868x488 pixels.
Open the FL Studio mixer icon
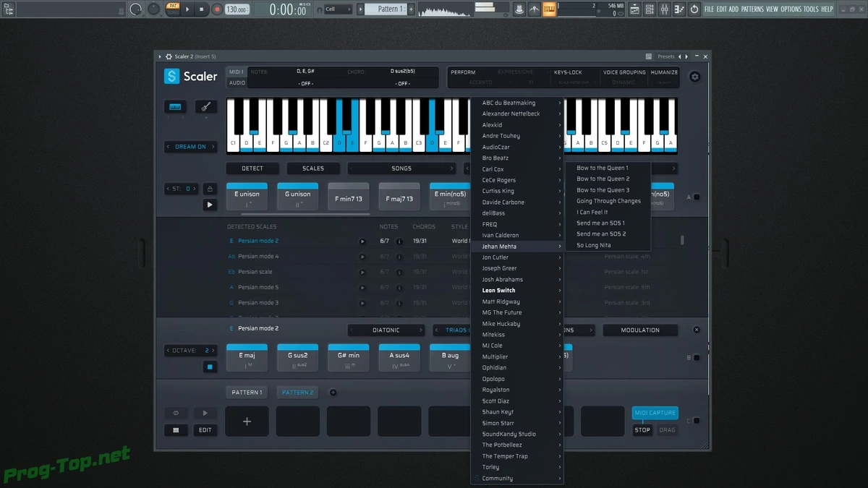tap(663, 9)
